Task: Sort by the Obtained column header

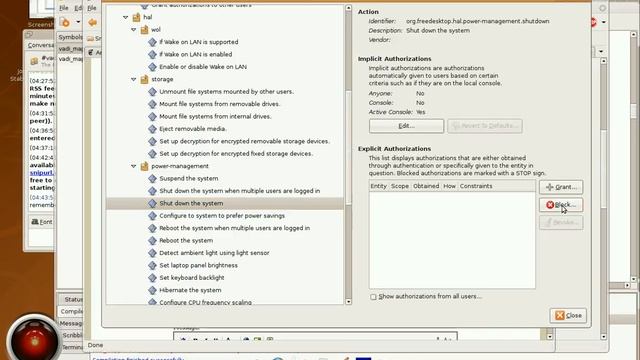Action: pyautogui.click(x=426, y=186)
